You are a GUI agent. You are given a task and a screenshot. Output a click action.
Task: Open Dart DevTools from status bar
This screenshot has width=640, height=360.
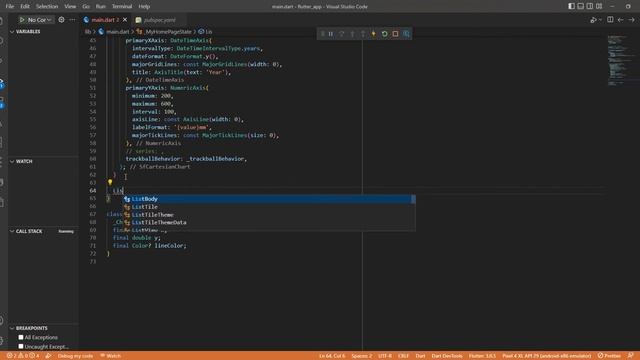(x=447, y=356)
